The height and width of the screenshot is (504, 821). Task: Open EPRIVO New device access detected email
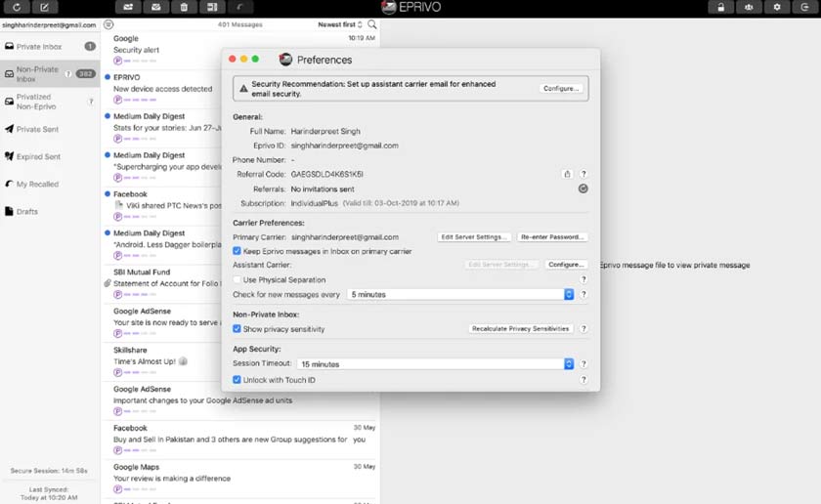[x=162, y=89]
